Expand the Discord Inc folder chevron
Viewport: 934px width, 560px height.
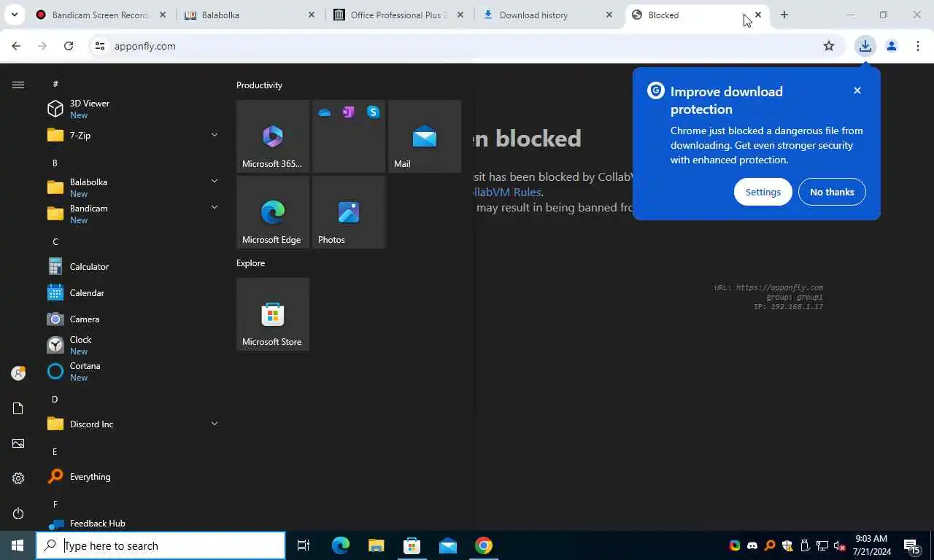tap(215, 424)
